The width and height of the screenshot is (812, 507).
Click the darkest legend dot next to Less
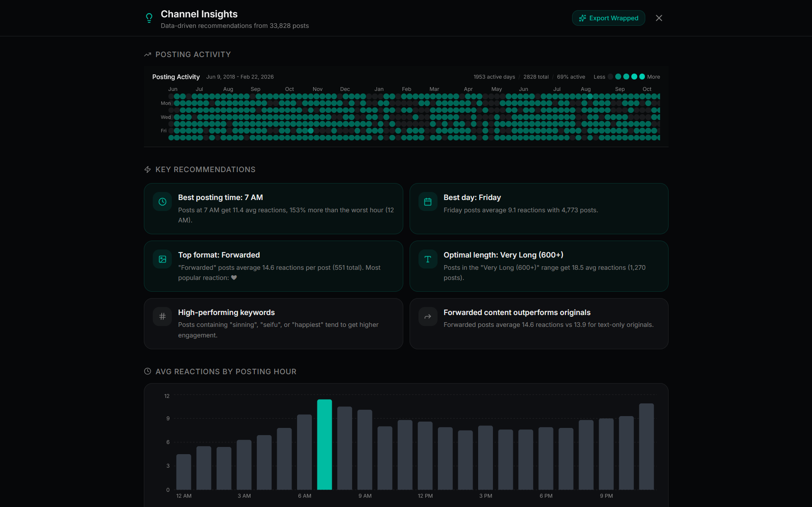pyautogui.click(x=610, y=77)
